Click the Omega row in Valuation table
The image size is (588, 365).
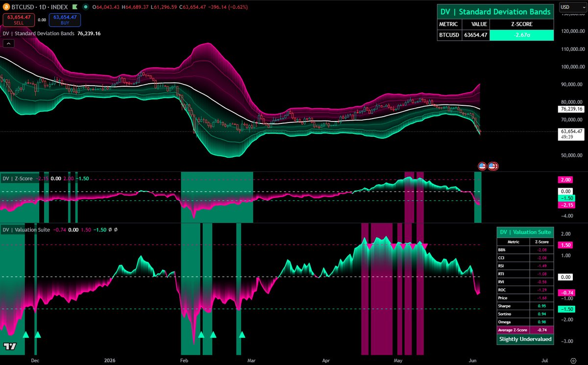(x=525, y=321)
